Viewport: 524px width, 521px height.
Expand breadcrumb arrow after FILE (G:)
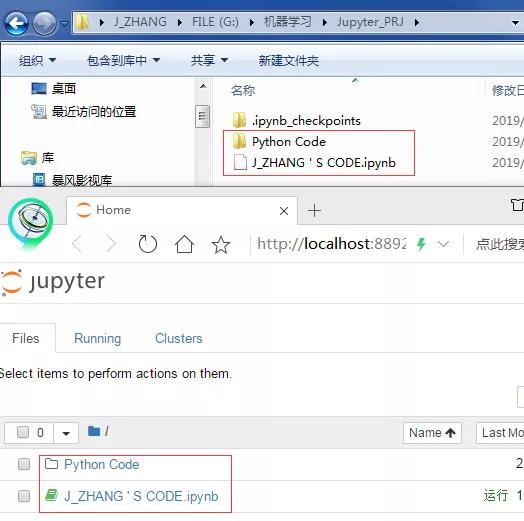pyautogui.click(x=252, y=22)
